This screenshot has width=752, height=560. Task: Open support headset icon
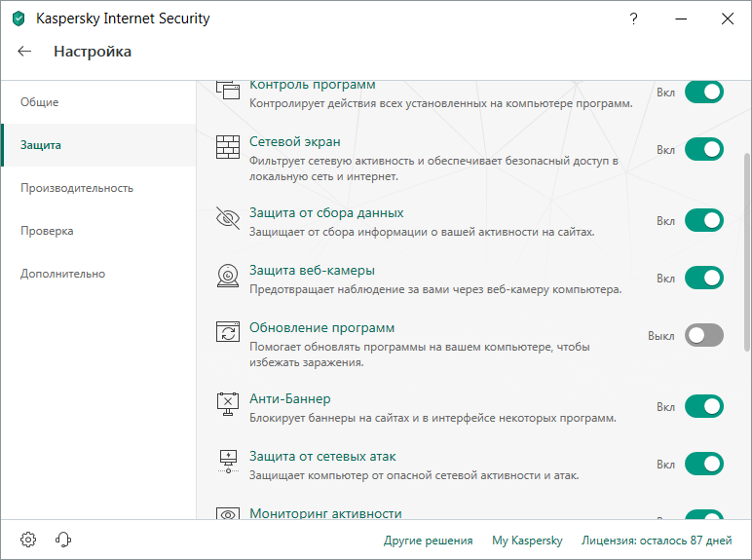(62, 540)
